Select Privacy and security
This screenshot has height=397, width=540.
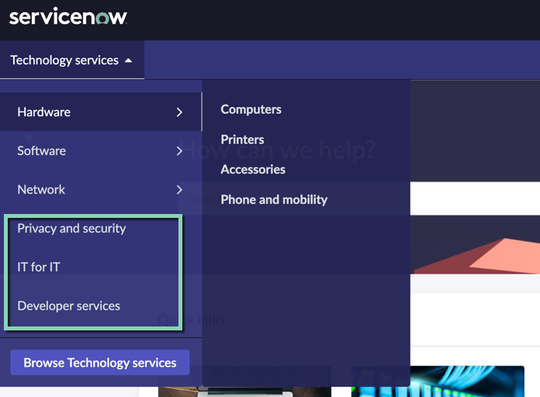coord(72,228)
